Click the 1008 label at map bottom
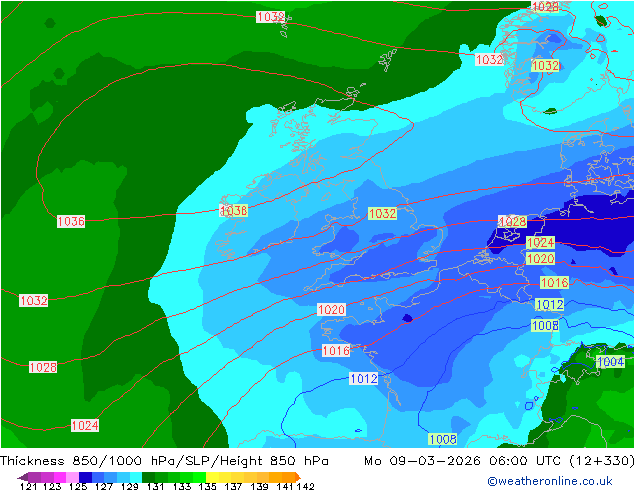Image resolution: width=634 pixels, height=490 pixels. click(443, 439)
